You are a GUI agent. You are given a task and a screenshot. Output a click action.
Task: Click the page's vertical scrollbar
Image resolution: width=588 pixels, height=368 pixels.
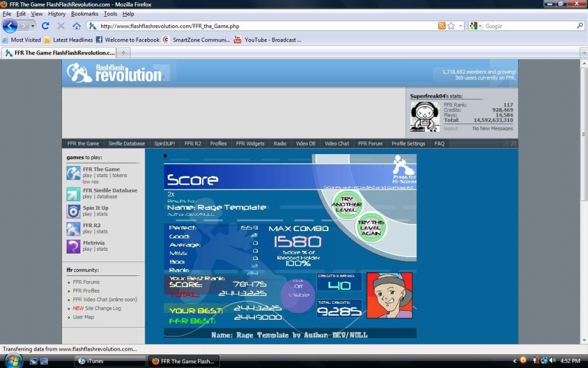[x=583, y=144]
